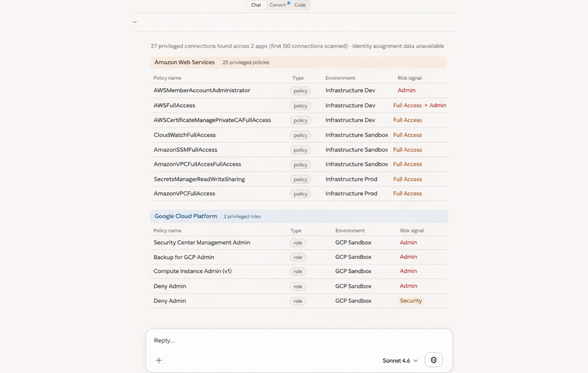The height and width of the screenshot is (373, 588).
Task: Click the policy badge for AWSFullAccess
Action: point(300,106)
